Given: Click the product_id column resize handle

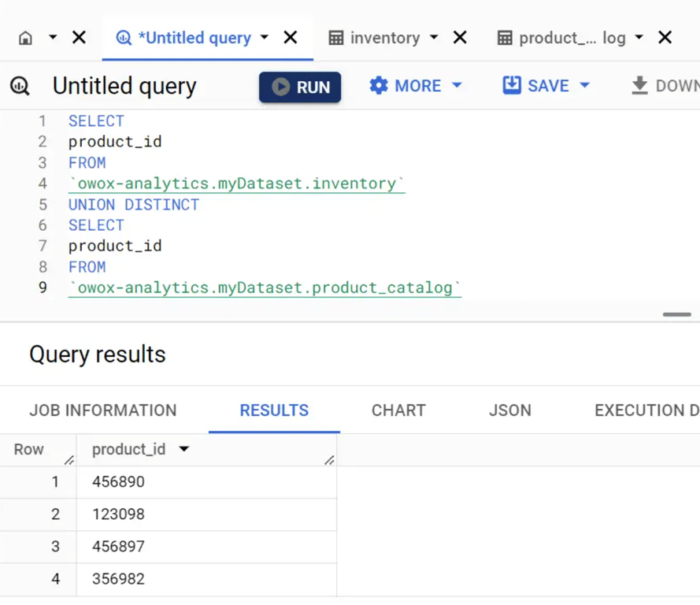Looking at the screenshot, I should click(329, 460).
